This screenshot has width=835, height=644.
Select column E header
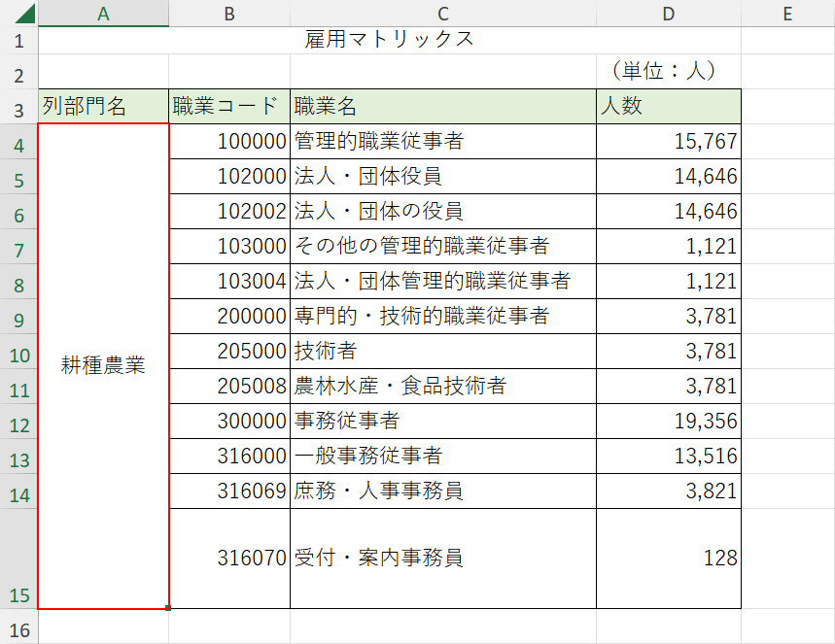click(786, 14)
